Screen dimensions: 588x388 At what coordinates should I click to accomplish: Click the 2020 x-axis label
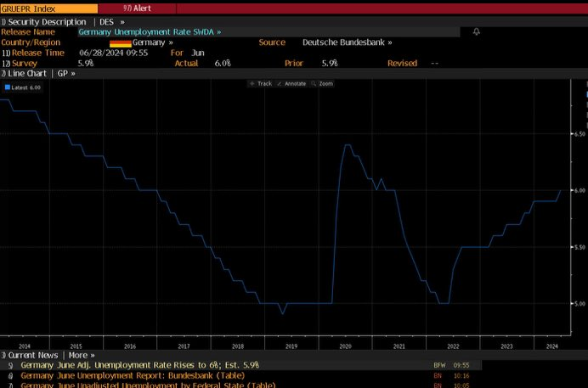[x=345, y=346]
